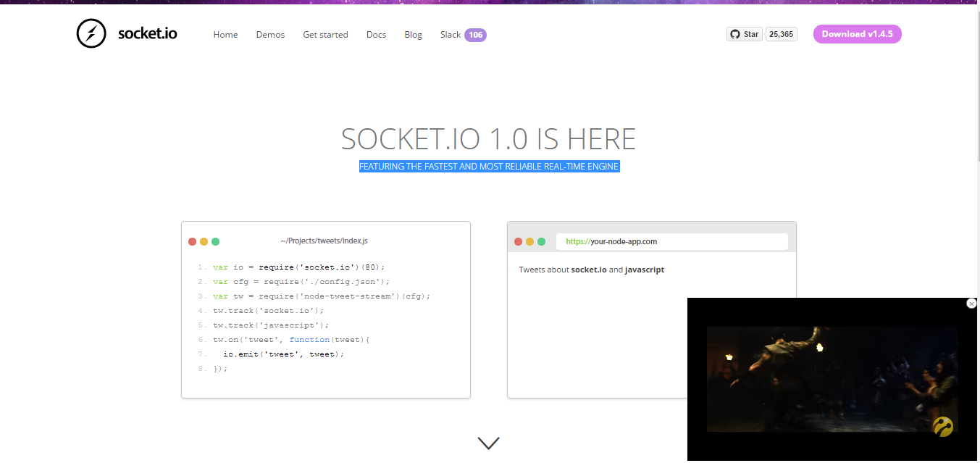This screenshot has height=463, width=980.
Task: Close the floating video ad
Action: point(971,304)
